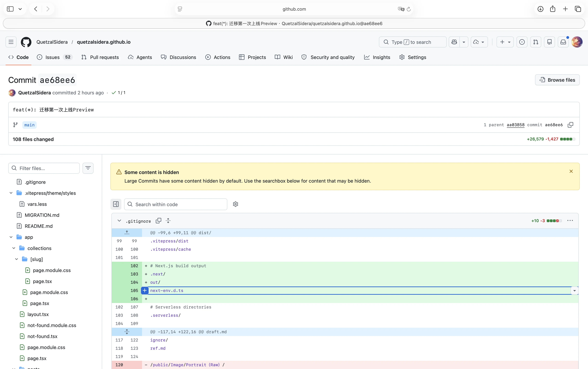Go back in Safari history
Screen dimensions: 588x369
point(36,9)
